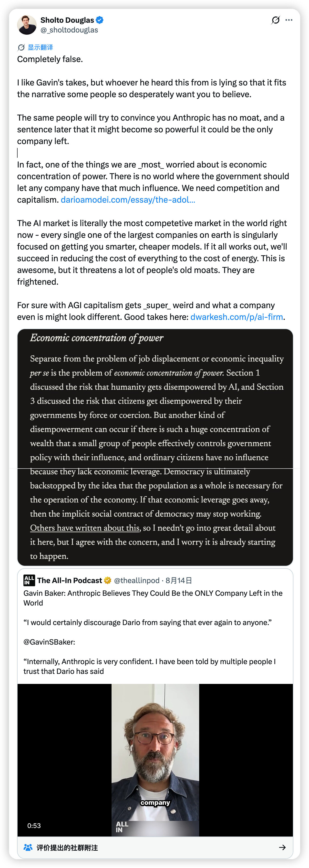Expand community notes with the arrow

282,847
